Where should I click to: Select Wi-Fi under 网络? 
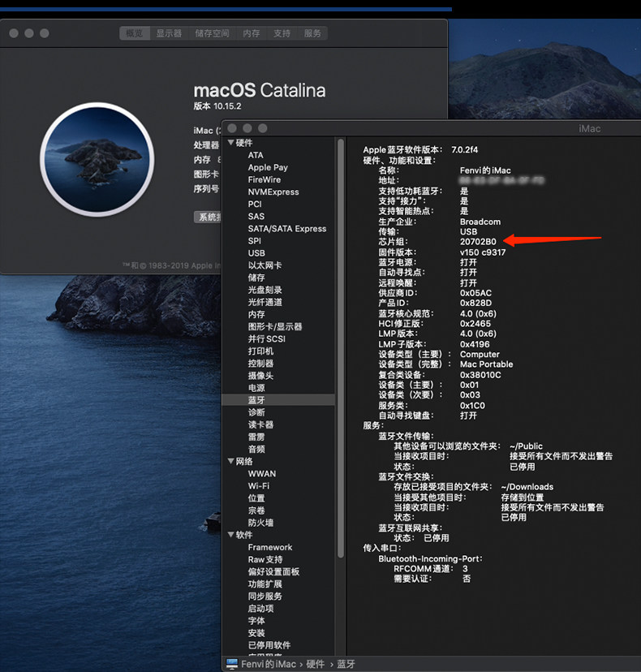coord(259,486)
